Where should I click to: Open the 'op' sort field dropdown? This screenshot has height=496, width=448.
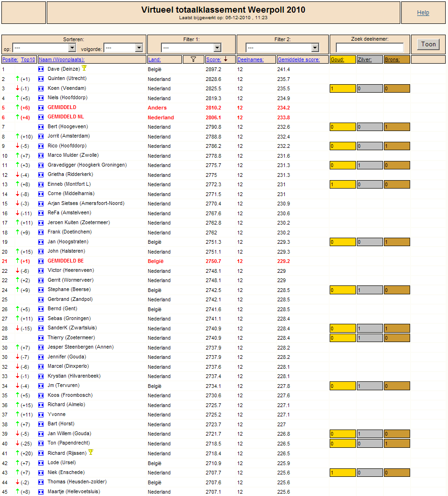point(44,48)
